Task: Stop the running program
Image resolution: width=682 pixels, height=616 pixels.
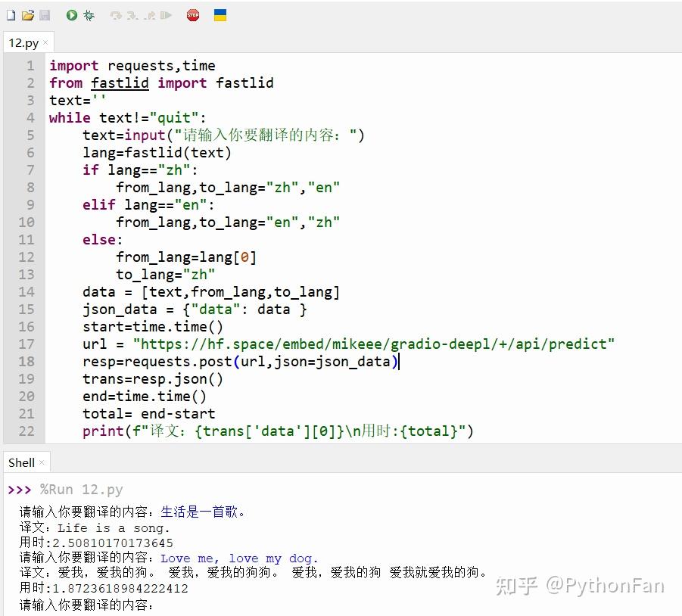Action: [194, 14]
